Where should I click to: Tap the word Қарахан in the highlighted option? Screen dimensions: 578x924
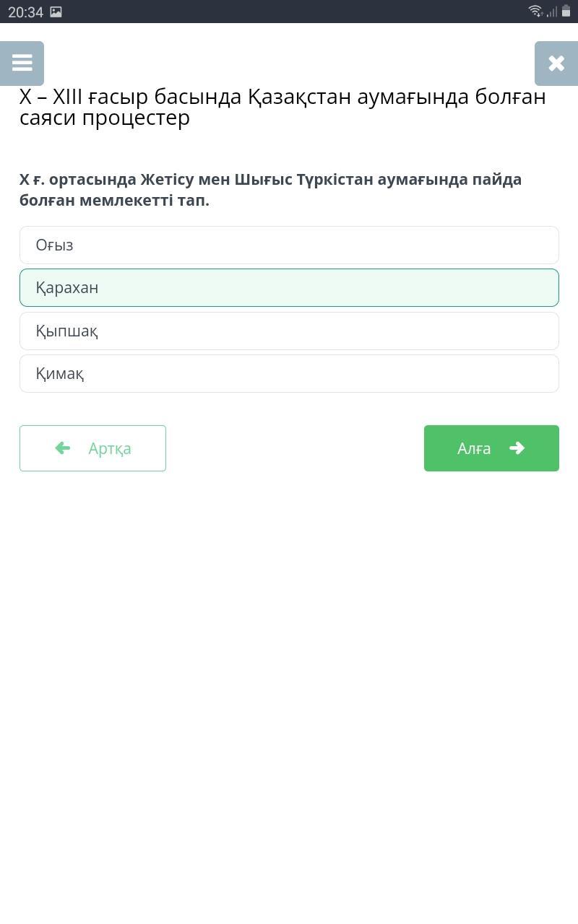click(x=66, y=287)
